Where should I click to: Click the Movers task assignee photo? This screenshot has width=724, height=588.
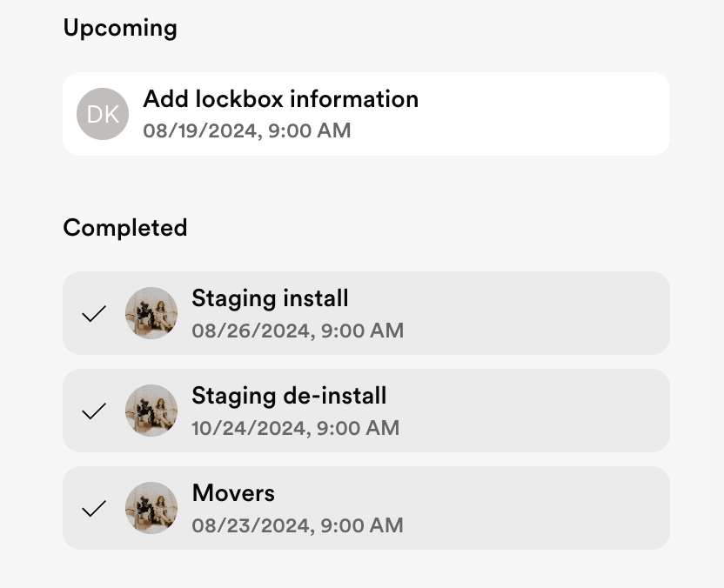pos(151,508)
